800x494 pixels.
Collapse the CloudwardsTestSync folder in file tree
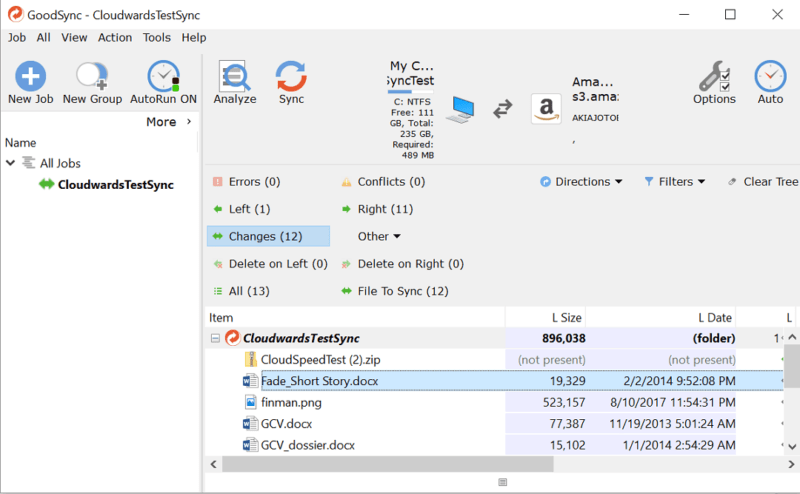point(215,338)
